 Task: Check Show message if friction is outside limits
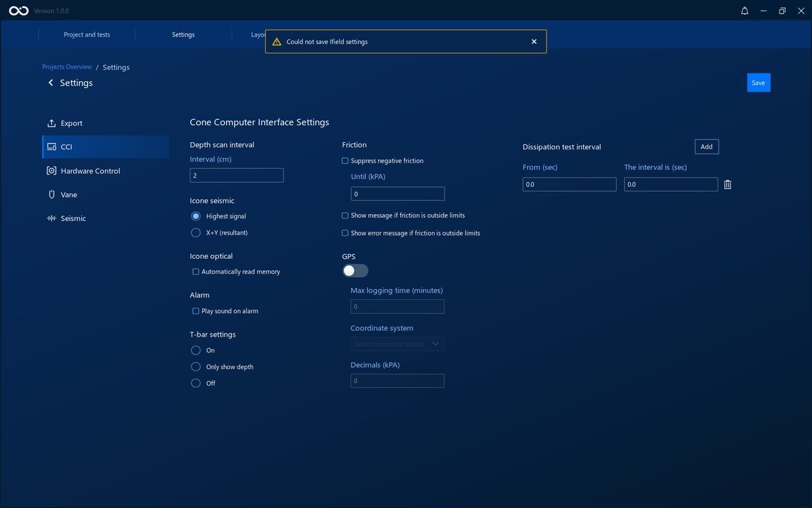[345, 215]
